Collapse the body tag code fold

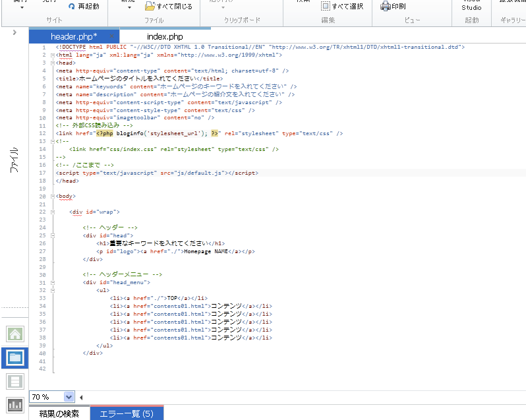tap(52, 196)
